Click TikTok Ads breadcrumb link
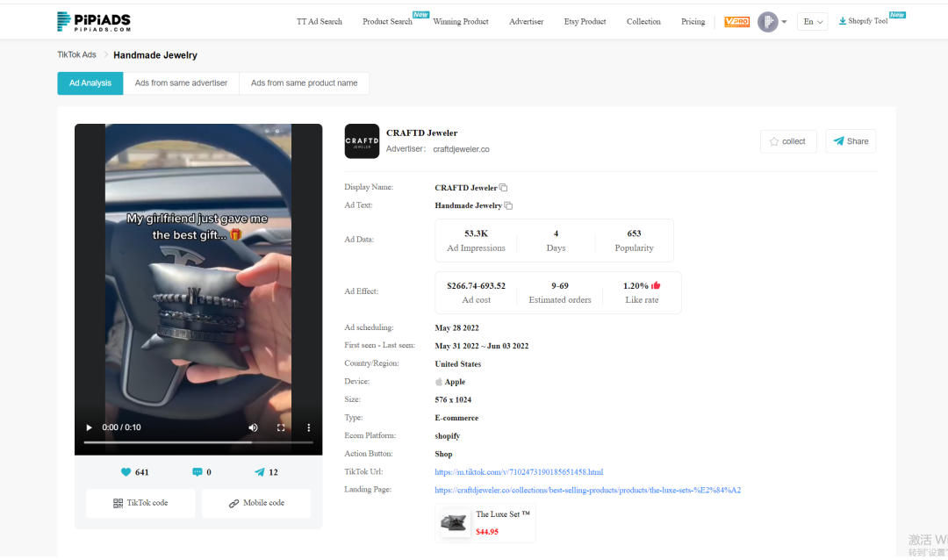 [76, 54]
